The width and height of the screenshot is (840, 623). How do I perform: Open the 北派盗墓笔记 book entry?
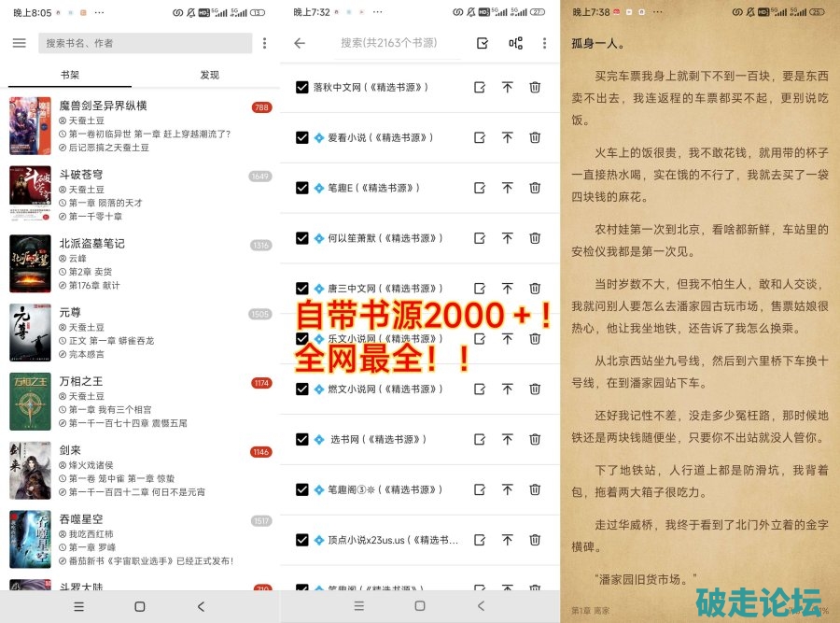[x=140, y=263]
